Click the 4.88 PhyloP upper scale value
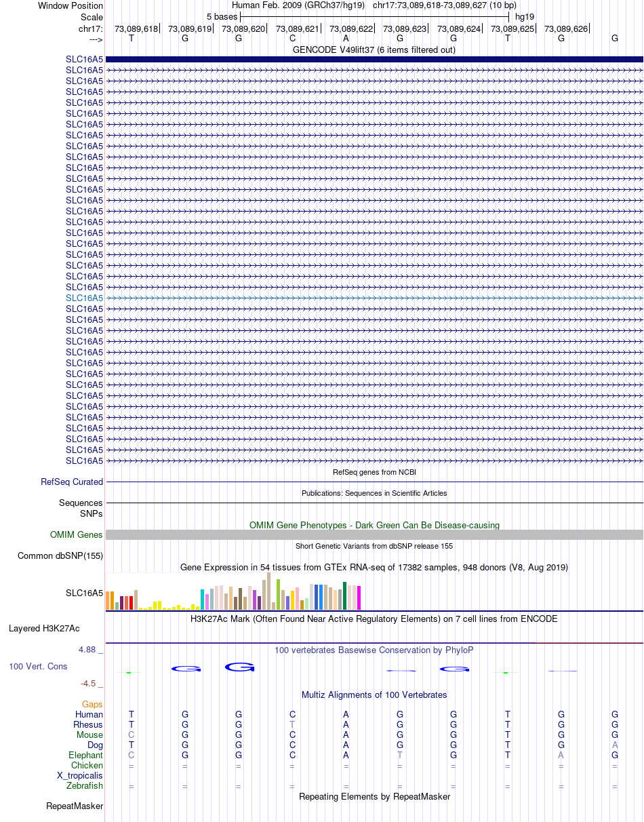 click(x=88, y=650)
